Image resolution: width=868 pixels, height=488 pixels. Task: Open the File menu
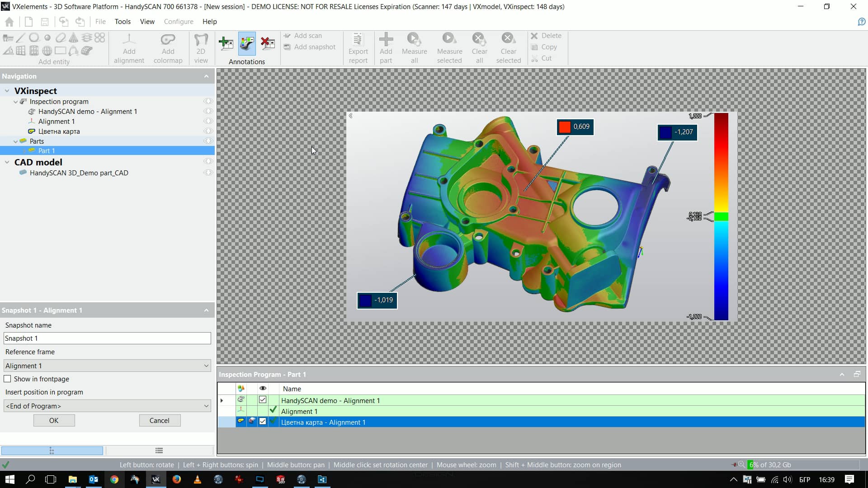tap(100, 22)
